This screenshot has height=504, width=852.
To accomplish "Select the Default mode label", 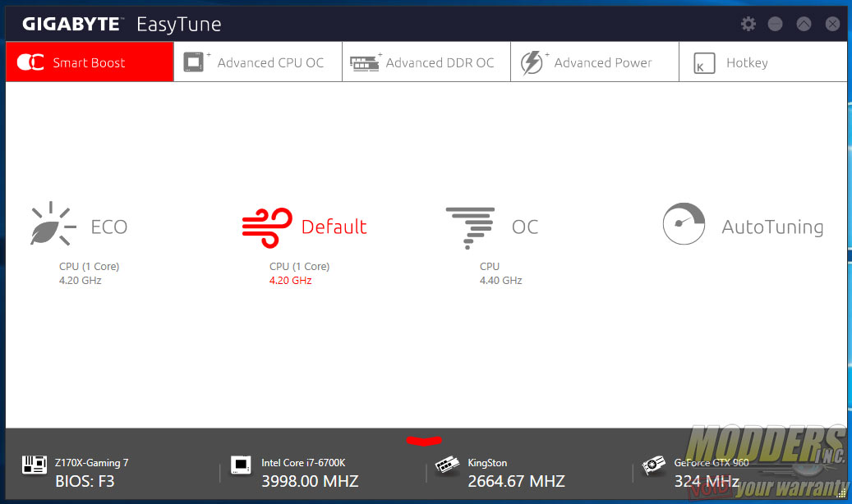I will click(x=334, y=227).
